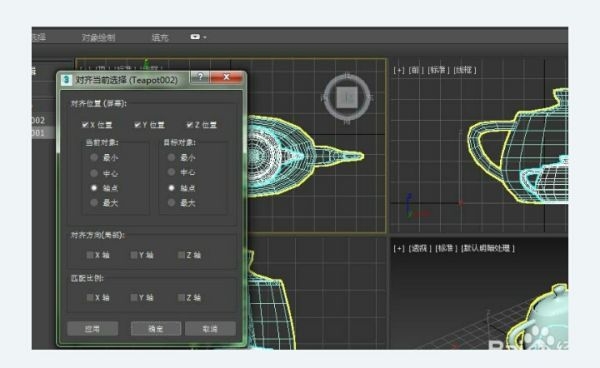This screenshot has width=600, height=368.
Task: Switch to the 填充 ribbon tab
Action: [x=160, y=37]
